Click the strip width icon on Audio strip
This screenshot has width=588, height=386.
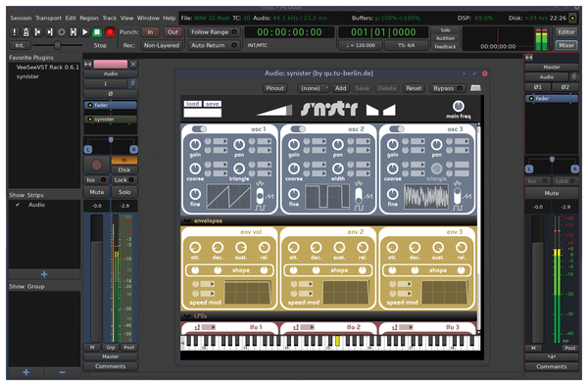88,64
